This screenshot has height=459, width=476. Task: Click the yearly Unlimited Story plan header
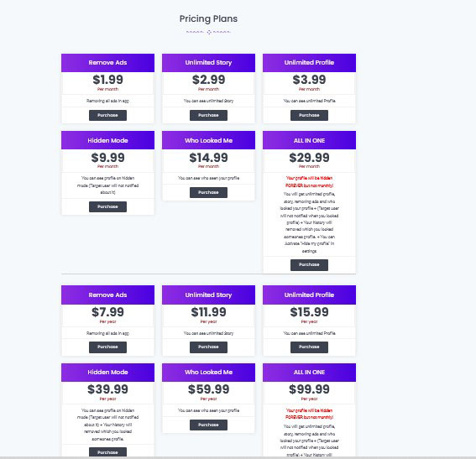pyautogui.click(x=208, y=295)
